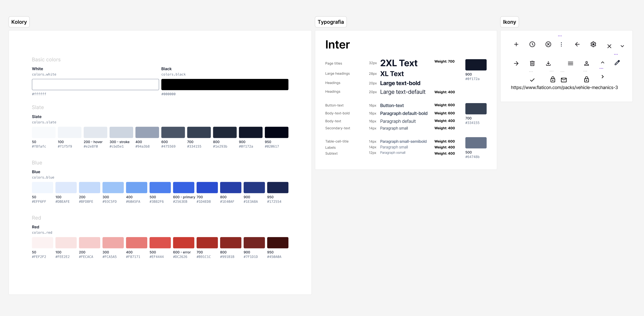
Task: Pick typography 500 swatch #64748b
Action: tap(476, 143)
